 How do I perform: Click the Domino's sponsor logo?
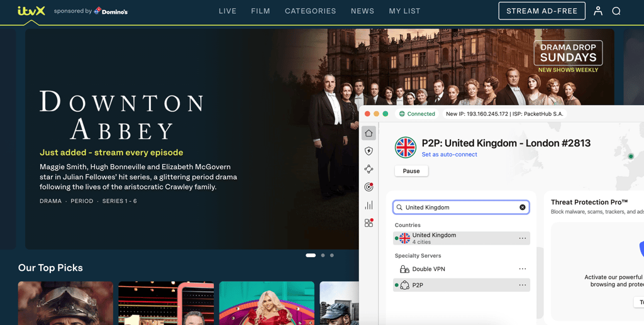pos(111,11)
